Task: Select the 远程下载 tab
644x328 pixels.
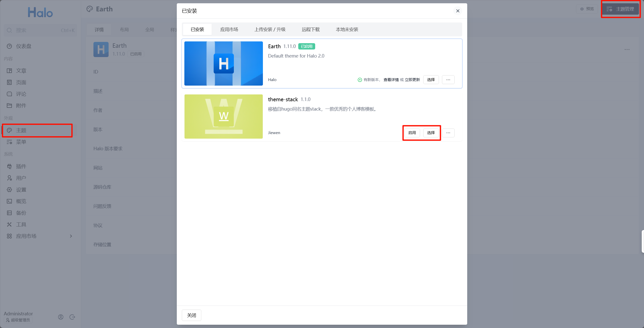Action: [311, 30]
